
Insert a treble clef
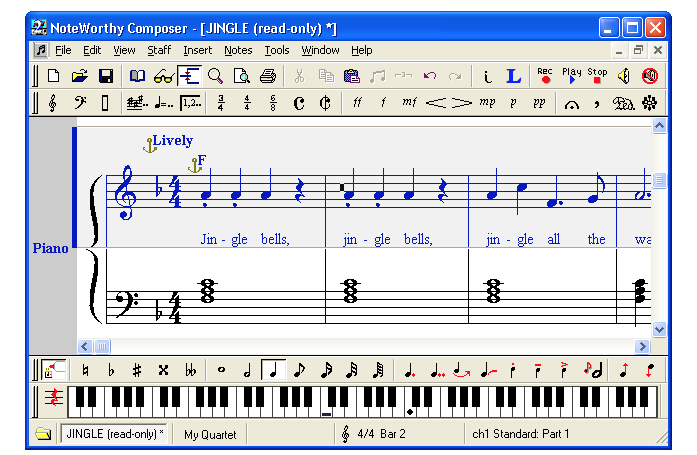pyautogui.click(x=53, y=103)
